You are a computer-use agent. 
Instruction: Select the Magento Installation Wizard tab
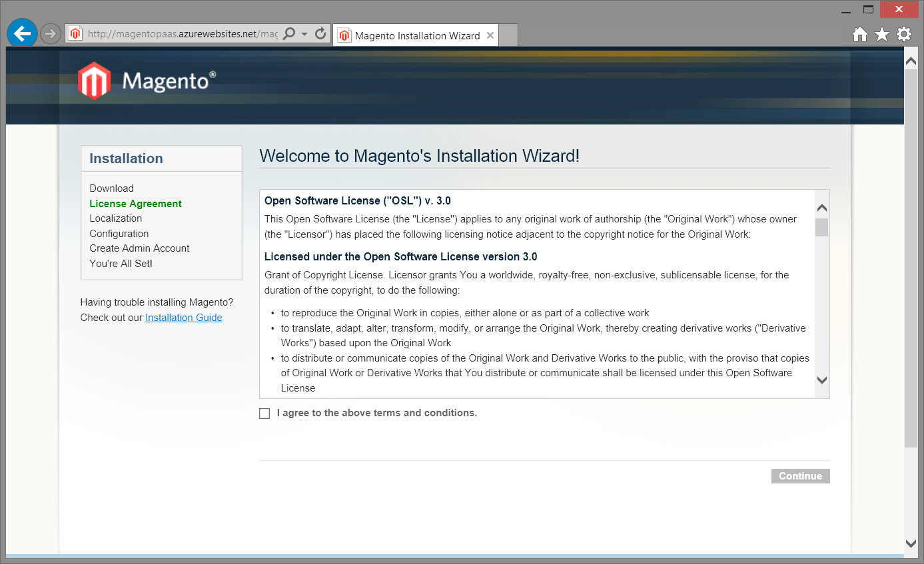[x=417, y=35]
